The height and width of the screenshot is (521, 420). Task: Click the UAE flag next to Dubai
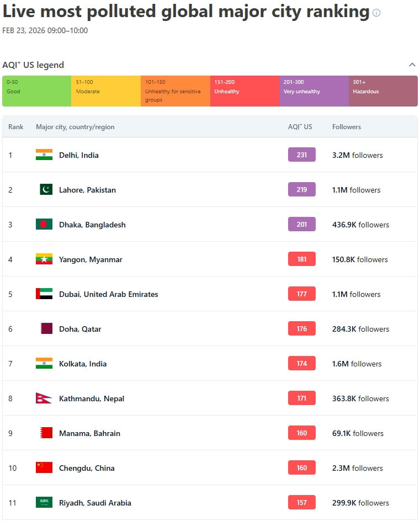tap(44, 294)
